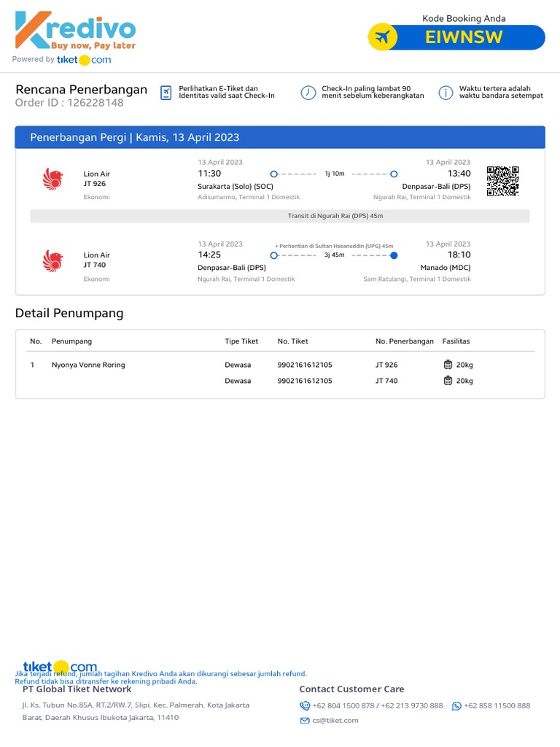Viewport: 560px width, 747px height.
Task: Click the Kredivo logo
Action: pyautogui.click(x=75, y=31)
